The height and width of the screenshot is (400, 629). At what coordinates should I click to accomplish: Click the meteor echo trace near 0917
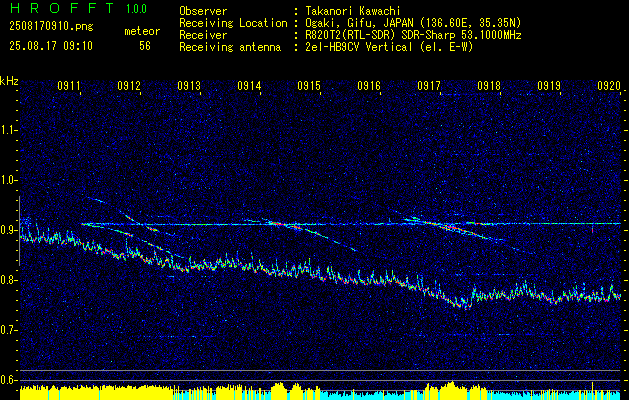coord(461,231)
